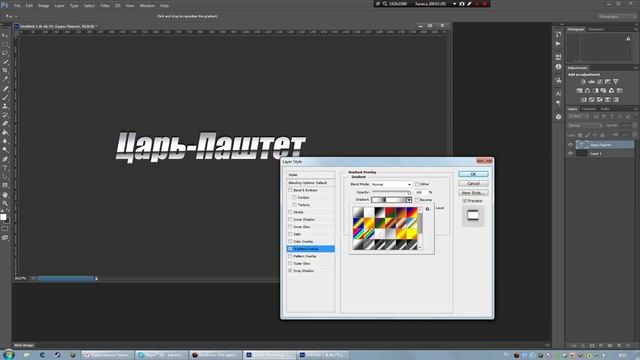Image resolution: width=640 pixels, height=360 pixels.
Task: Select the Lasso tool
Action: pos(5,53)
